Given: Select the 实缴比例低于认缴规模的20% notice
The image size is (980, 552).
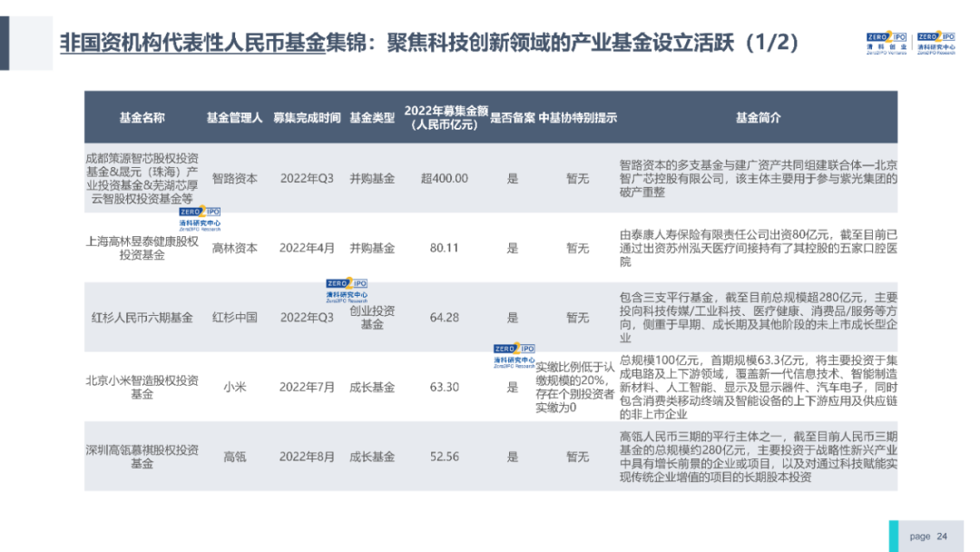Looking at the screenshot, I should [x=575, y=387].
